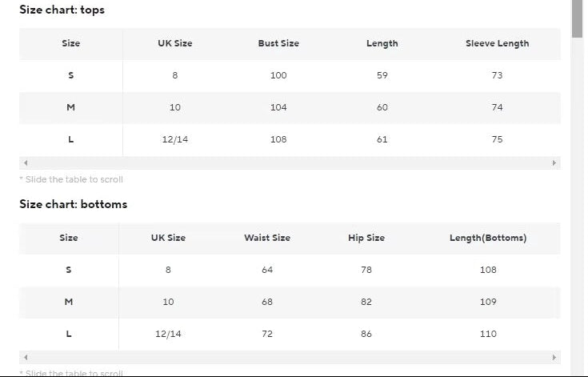Click the Bust Size column header
This screenshot has height=377, width=588.
point(278,43)
